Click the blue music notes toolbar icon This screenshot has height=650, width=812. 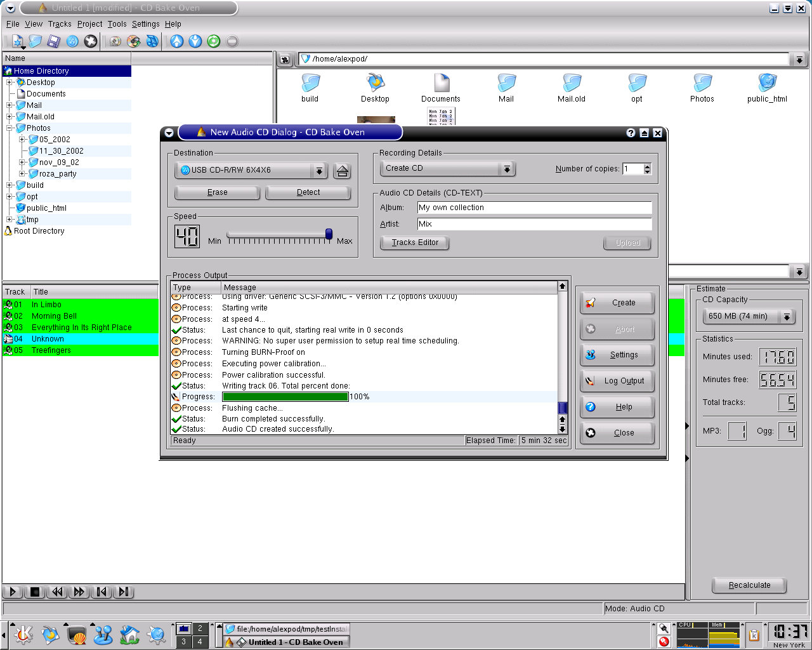(x=152, y=41)
